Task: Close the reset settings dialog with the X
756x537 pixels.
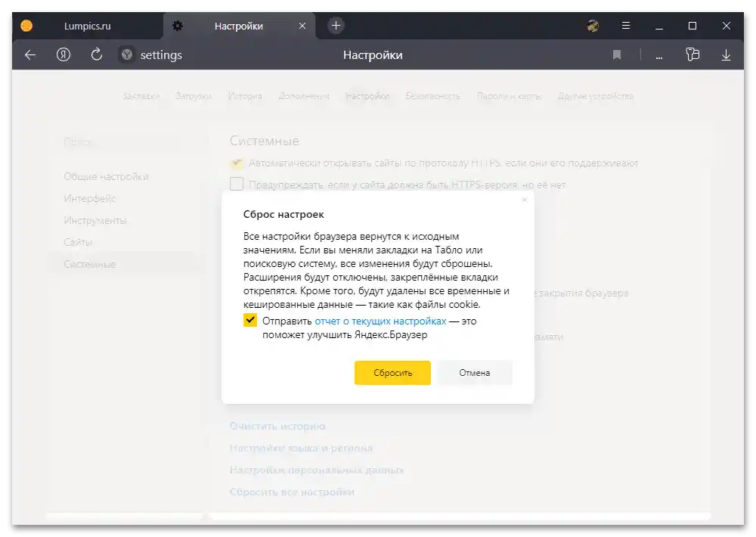Action: point(525,200)
